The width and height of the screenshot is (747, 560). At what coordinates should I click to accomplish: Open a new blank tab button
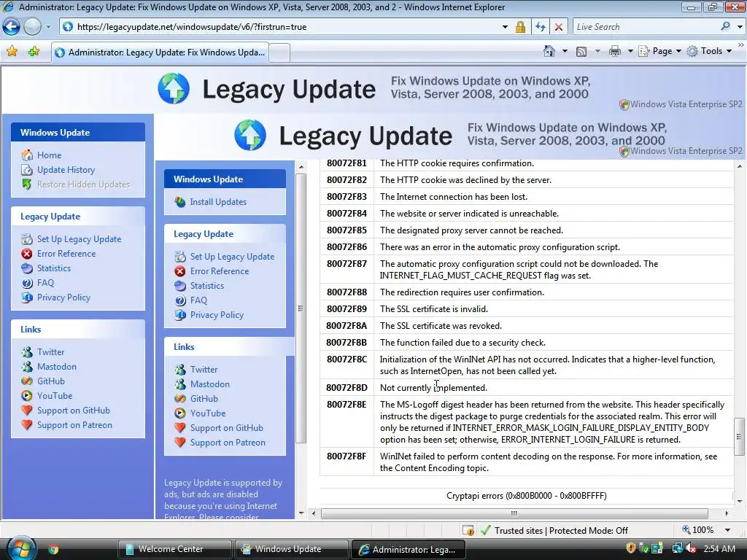(x=279, y=52)
